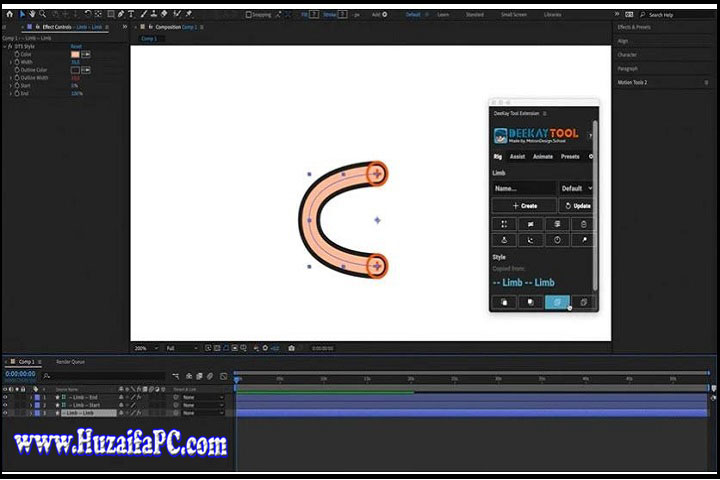Toggle stopwatch for Outline Color property

17,70
